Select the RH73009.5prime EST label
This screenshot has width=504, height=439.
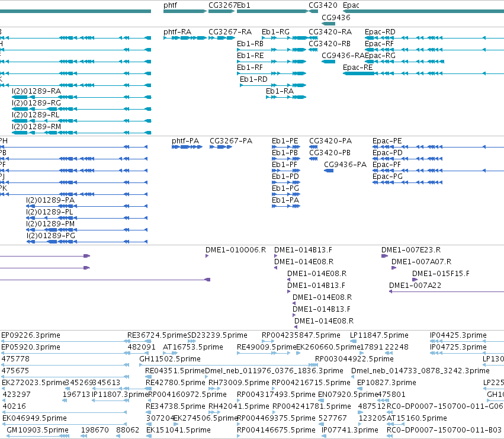coord(239,383)
